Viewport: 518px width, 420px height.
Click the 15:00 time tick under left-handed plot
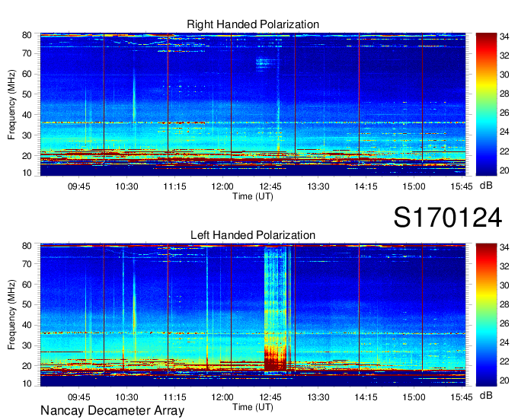[414, 397]
